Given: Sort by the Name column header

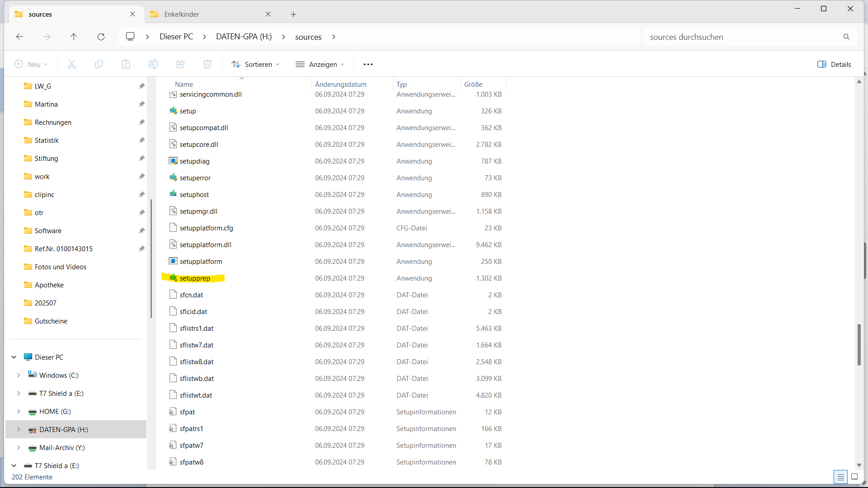Looking at the screenshot, I should tap(184, 84).
